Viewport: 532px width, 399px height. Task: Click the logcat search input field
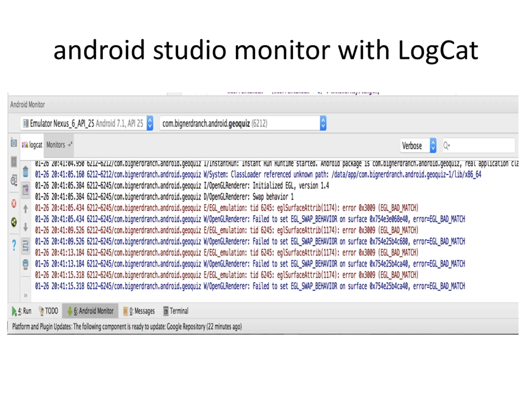[x=479, y=145]
